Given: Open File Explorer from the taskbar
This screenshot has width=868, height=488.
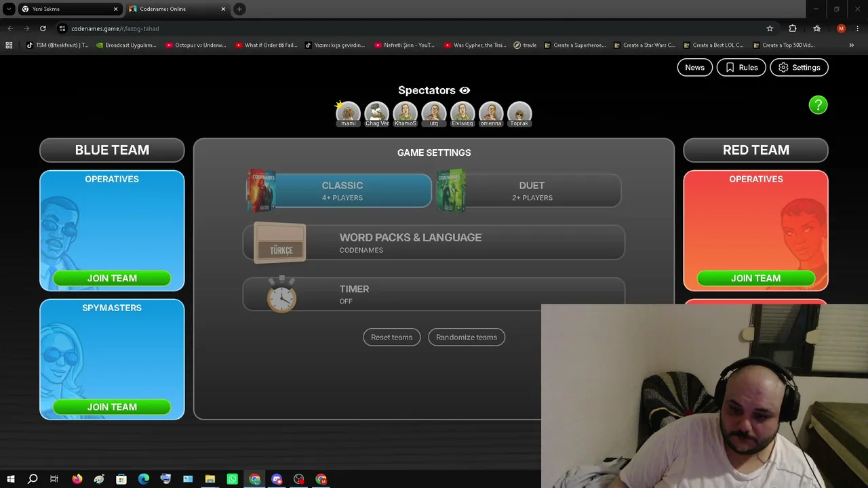Looking at the screenshot, I should (210, 479).
